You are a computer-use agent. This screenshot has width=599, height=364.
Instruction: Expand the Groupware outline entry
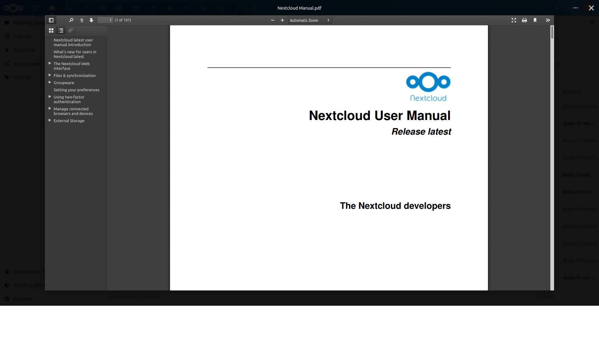(50, 82)
